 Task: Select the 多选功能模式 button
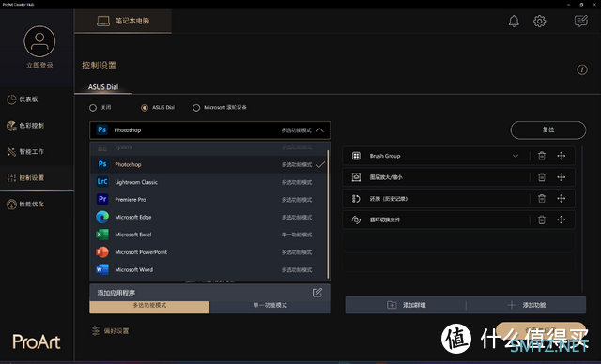tap(149, 307)
